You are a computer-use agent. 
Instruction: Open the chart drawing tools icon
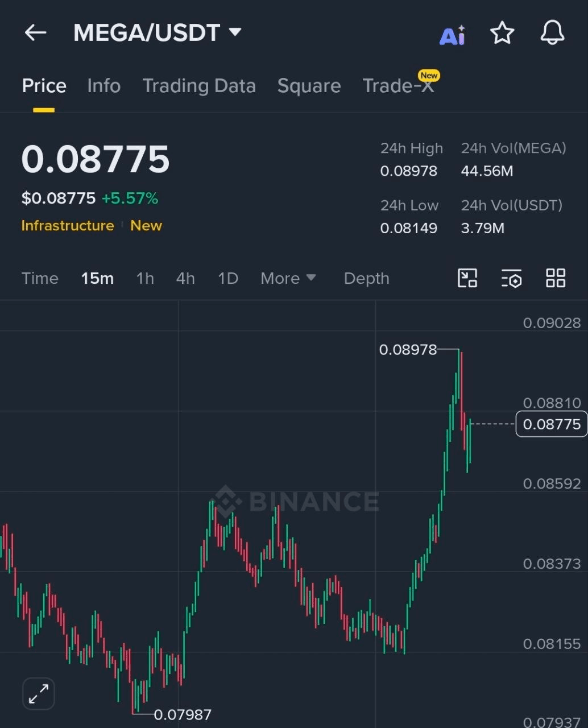tap(467, 278)
